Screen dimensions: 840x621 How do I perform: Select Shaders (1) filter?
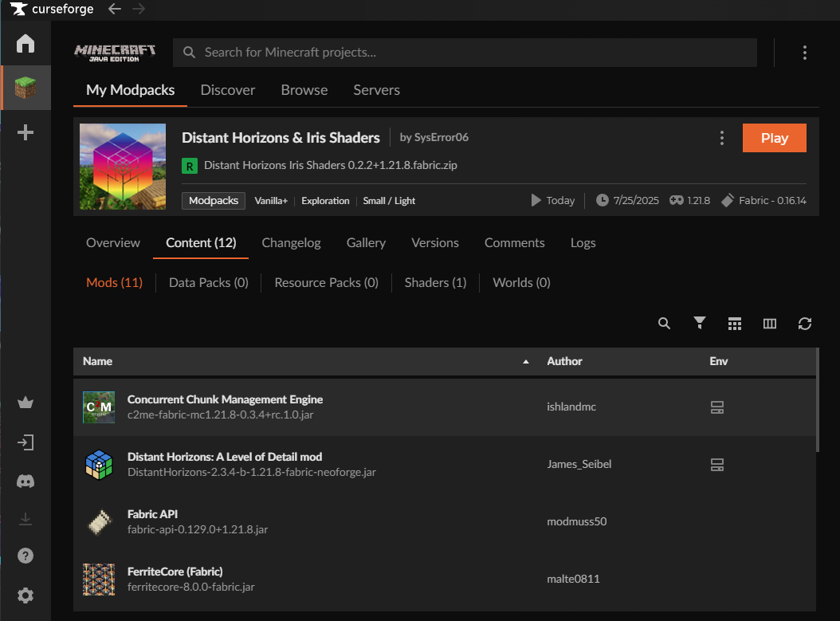pyautogui.click(x=435, y=282)
